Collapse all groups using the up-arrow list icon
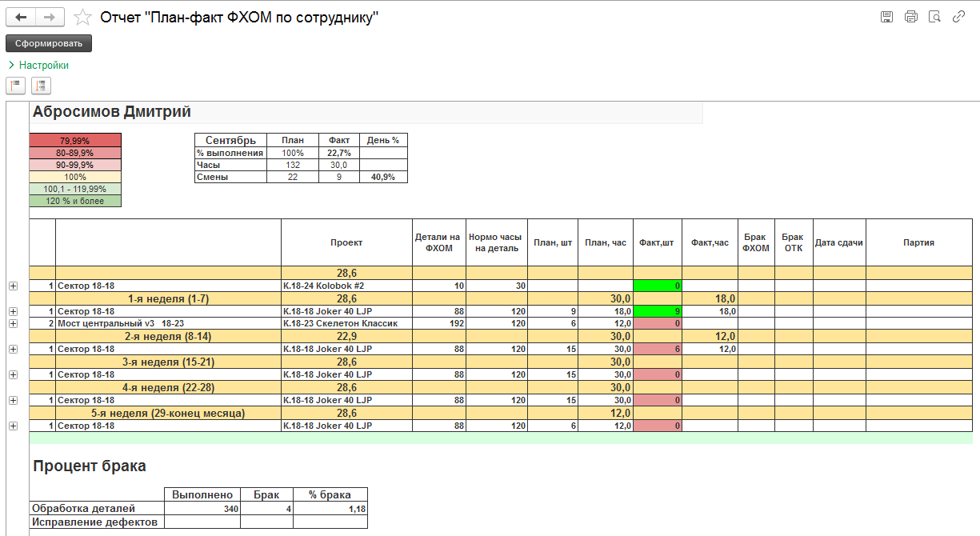The width and height of the screenshot is (980, 536). 16,86
